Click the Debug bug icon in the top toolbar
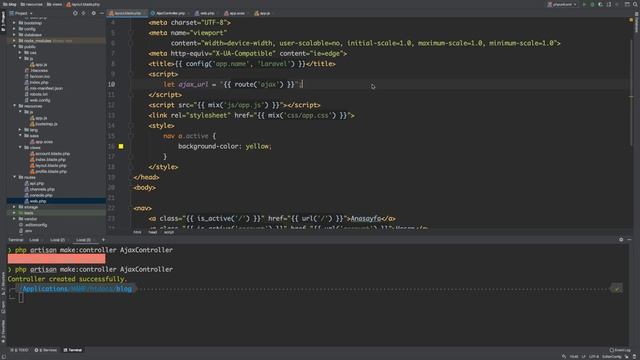This screenshot has height=360, width=640. click(x=592, y=4)
